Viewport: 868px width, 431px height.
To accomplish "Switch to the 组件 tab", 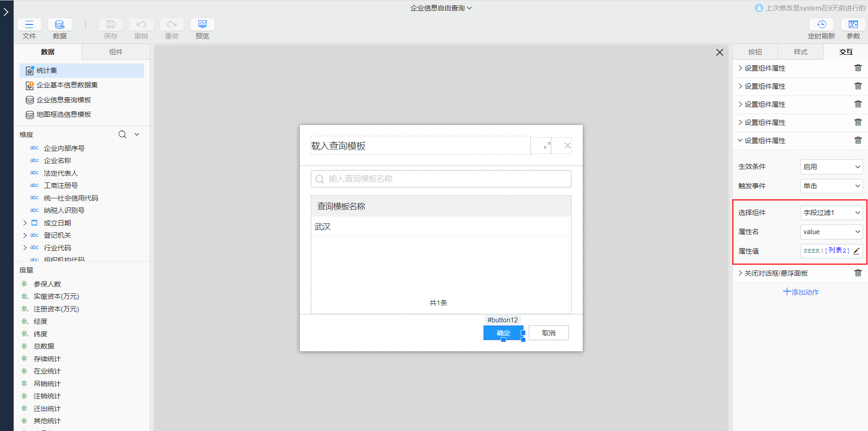I will coord(115,52).
